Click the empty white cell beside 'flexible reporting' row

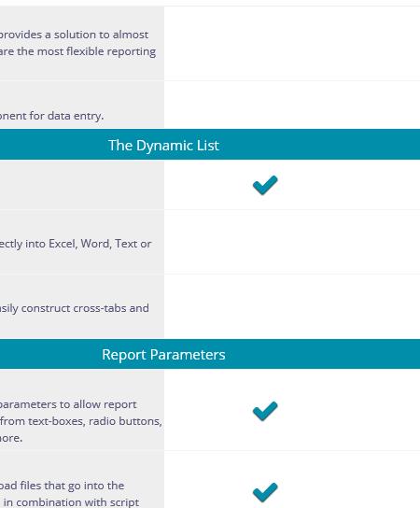coord(292,43)
